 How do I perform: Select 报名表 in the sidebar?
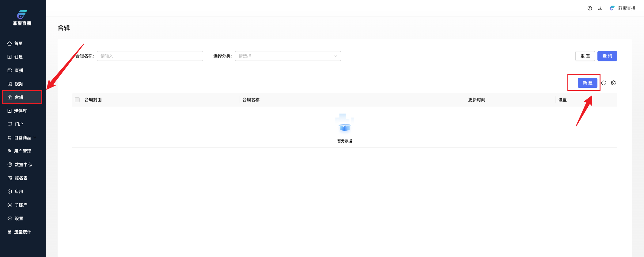21,178
